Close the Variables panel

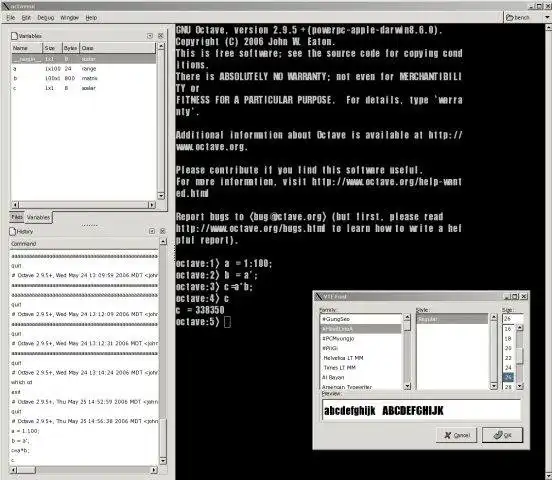[161, 36]
